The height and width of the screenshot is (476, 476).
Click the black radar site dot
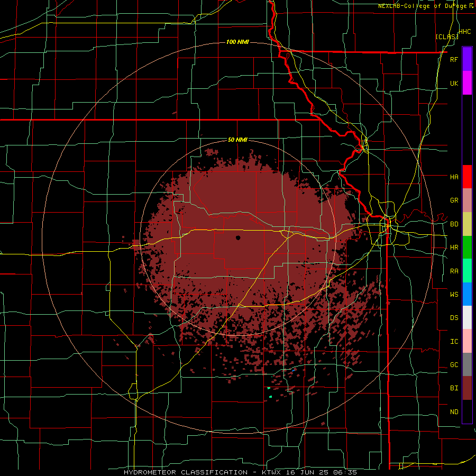[238, 237]
